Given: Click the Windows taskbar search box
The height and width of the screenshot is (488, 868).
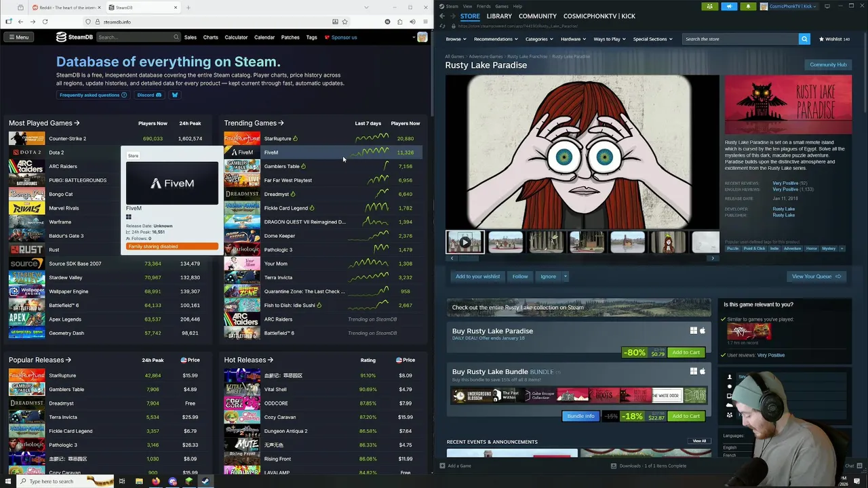Looking at the screenshot, I should (66, 481).
